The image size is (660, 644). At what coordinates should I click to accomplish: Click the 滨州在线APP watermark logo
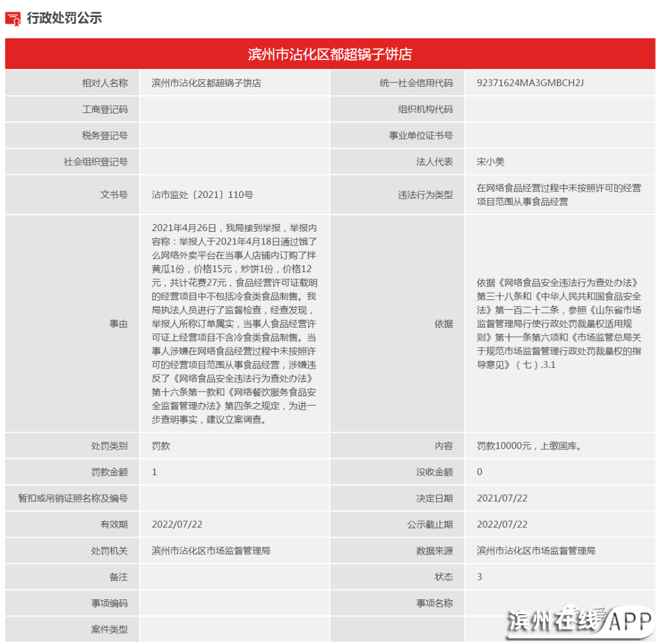coord(581,621)
